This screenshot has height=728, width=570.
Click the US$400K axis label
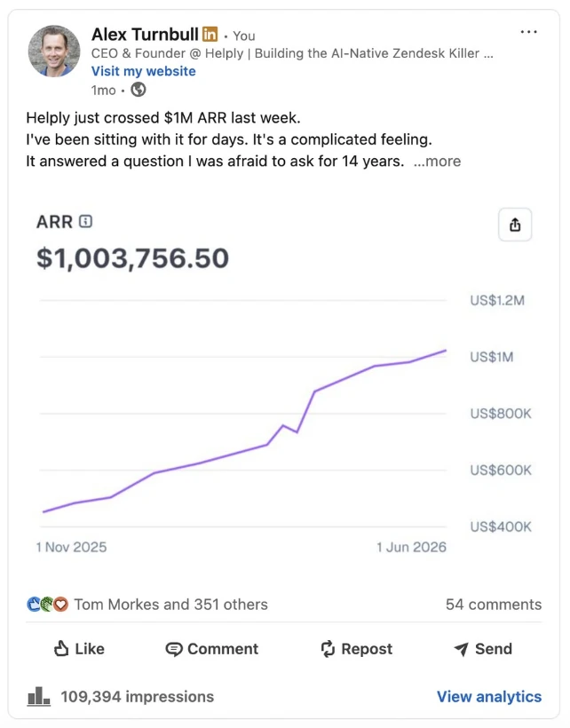[x=501, y=526]
